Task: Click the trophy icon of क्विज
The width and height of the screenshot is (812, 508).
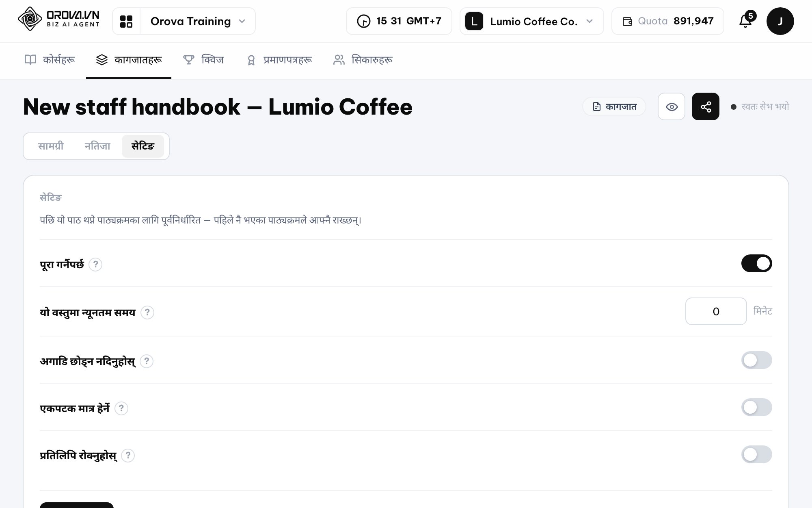Action: [189, 60]
